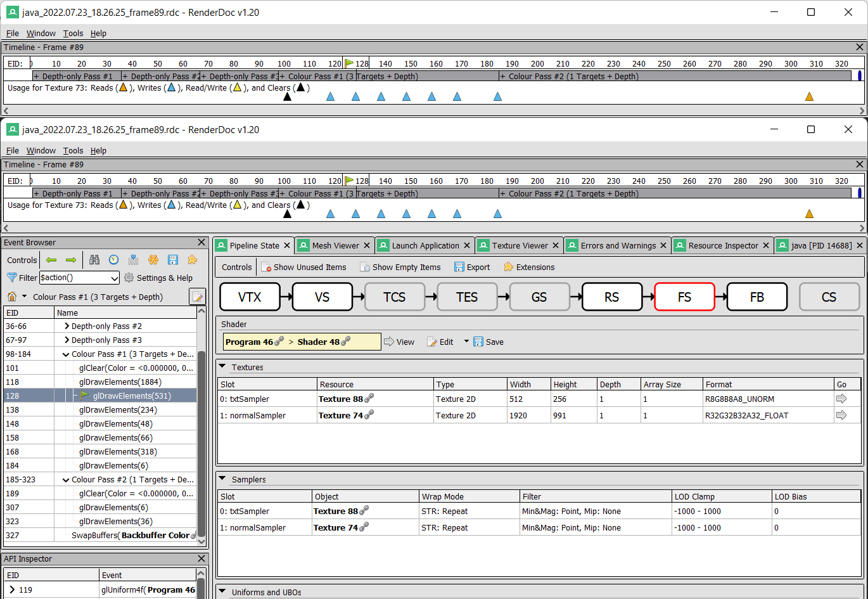This screenshot has height=599, width=868.
Task: Click the link icon next to Shader 48
Action: pyautogui.click(x=346, y=342)
